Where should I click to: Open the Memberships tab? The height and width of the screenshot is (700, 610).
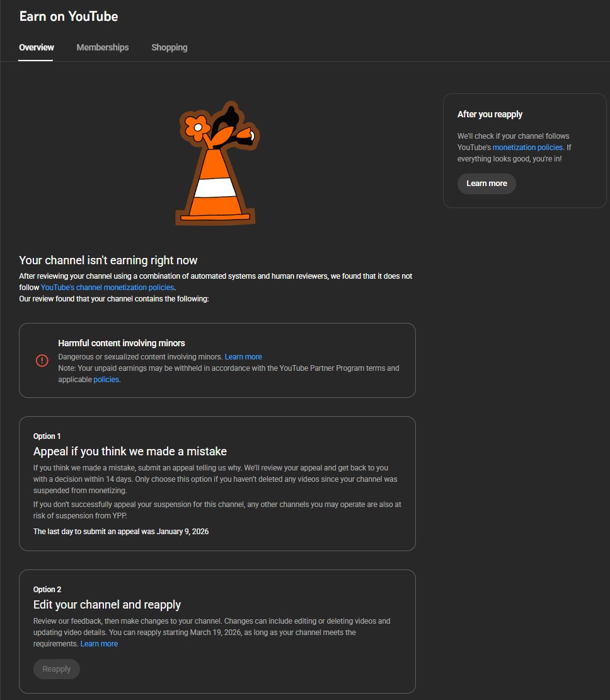(102, 47)
